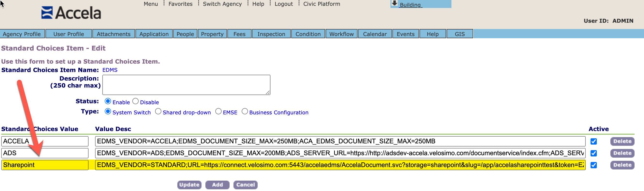Switch to the User Profile tab
Image resolution: width=644 pixels, height=191 pixels.
(68, 34)
